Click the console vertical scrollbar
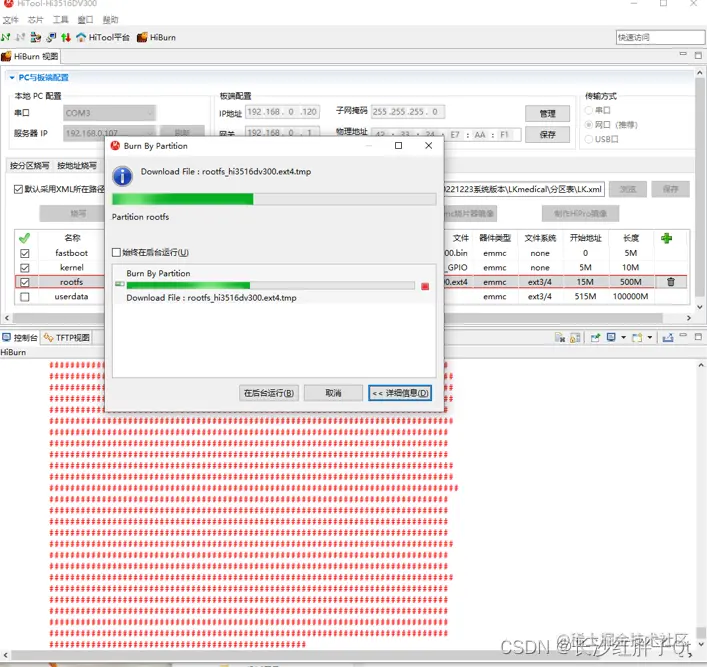Screen dimensions: 707x667 tap(701, 503)
